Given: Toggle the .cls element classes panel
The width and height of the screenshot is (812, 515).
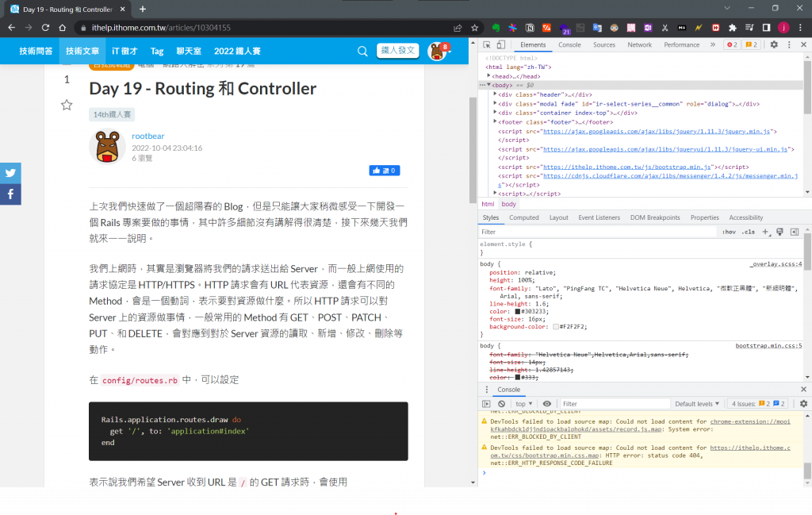Looking at the screenshot, I should (x=749, y=233).
